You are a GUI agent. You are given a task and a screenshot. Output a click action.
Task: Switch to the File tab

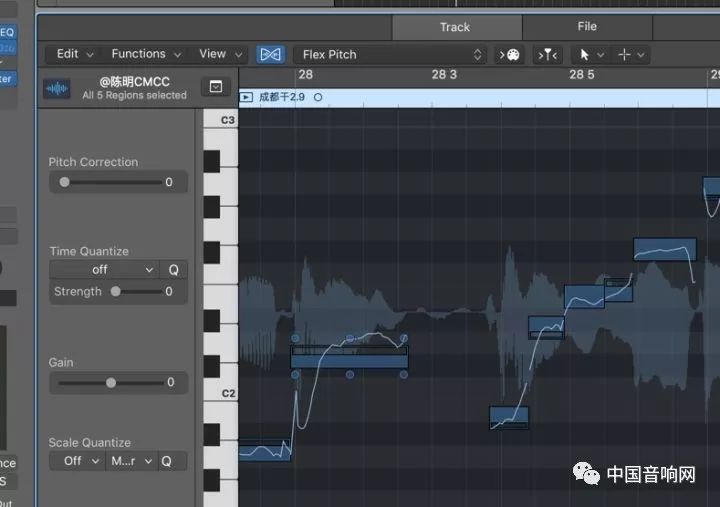pos(587,27)
